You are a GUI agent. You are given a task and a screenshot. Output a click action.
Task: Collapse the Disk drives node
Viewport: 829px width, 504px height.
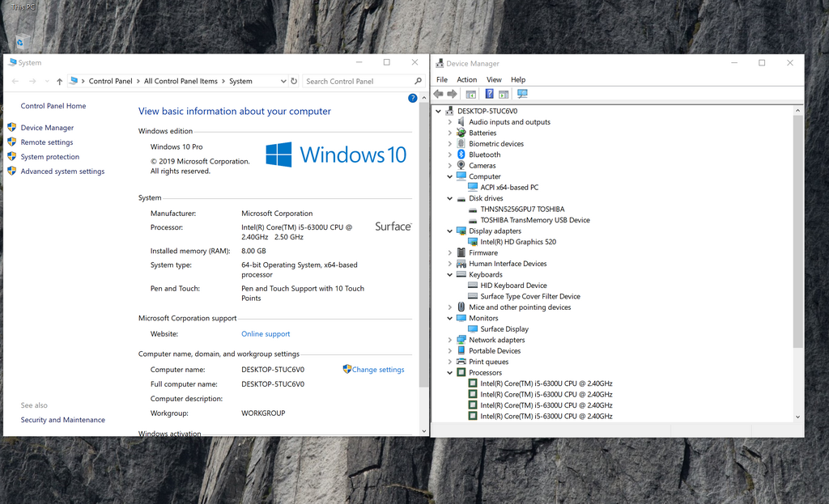(x=450, y=198)
